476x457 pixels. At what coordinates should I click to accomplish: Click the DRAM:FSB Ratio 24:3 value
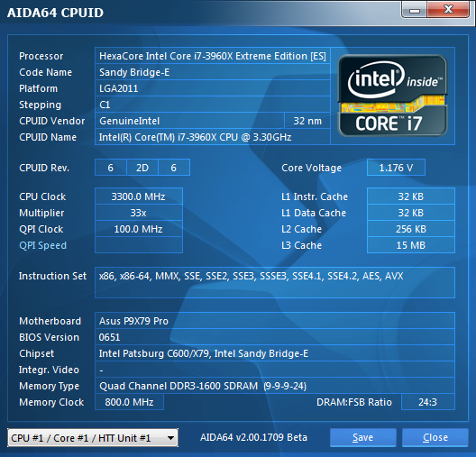tap(427, 402)
